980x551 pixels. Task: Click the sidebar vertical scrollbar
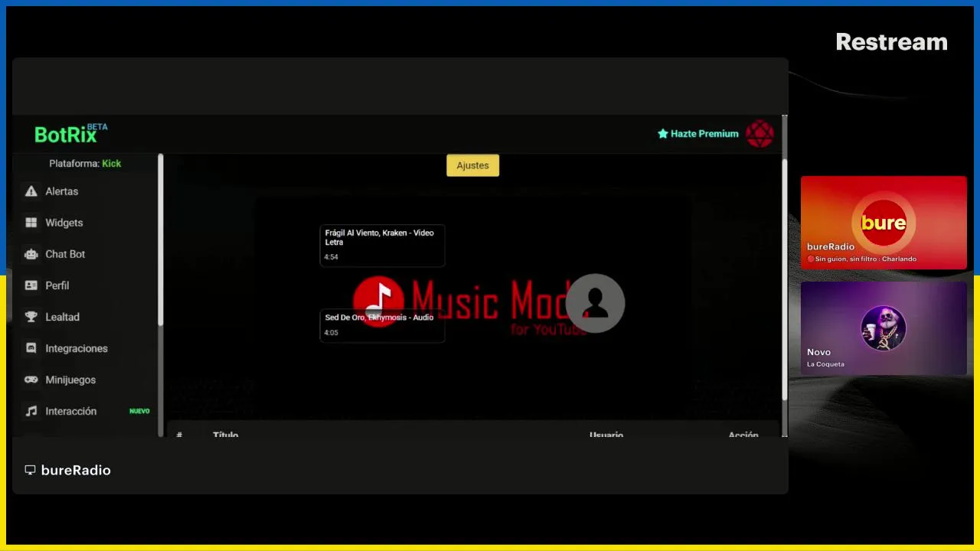[x=161, y=240]
